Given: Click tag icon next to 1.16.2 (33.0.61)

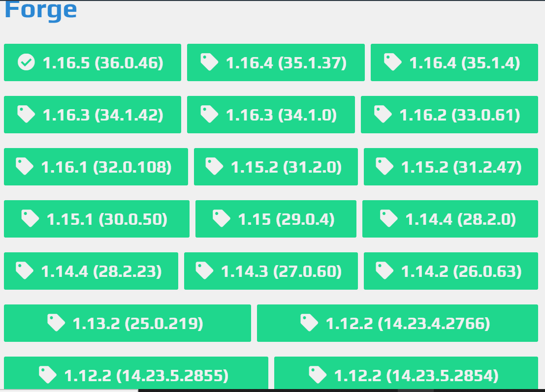Looking at the screenshot, I should (x=383, y=114).
